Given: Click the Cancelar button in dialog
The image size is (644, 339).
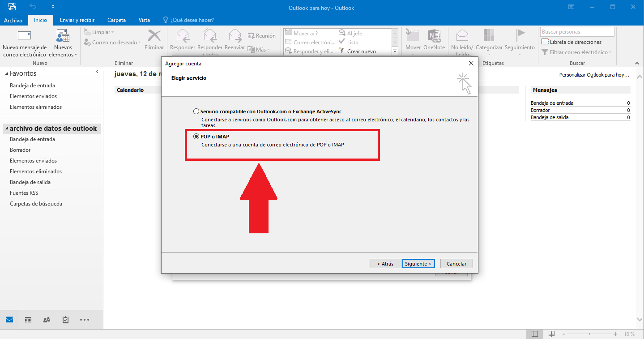Looking at the screenshot, I should [x=456, y=264].
